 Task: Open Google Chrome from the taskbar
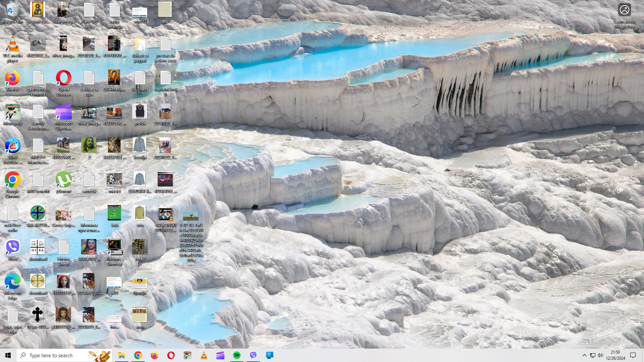(x=138, y=355)
